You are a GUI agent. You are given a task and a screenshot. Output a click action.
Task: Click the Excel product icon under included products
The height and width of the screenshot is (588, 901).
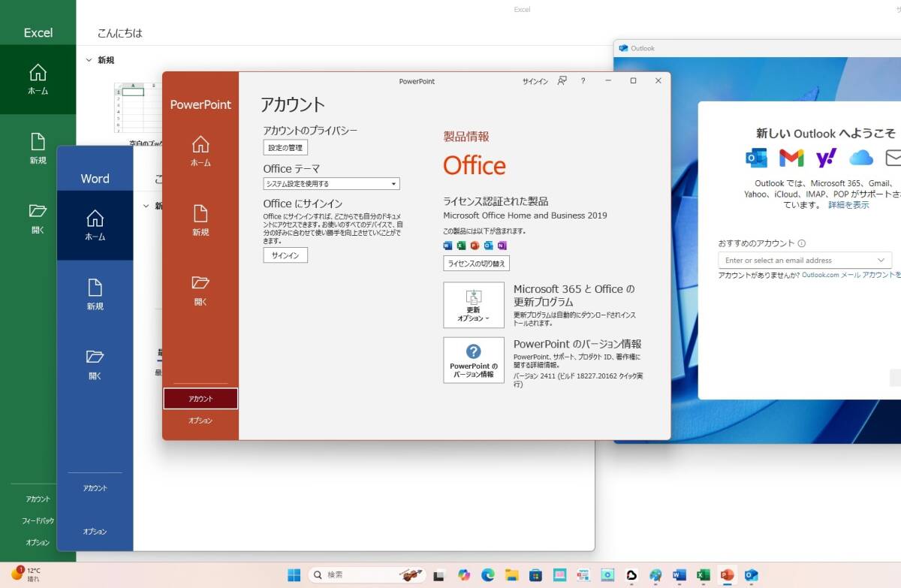pyautogui.click(x=461, y=246)
